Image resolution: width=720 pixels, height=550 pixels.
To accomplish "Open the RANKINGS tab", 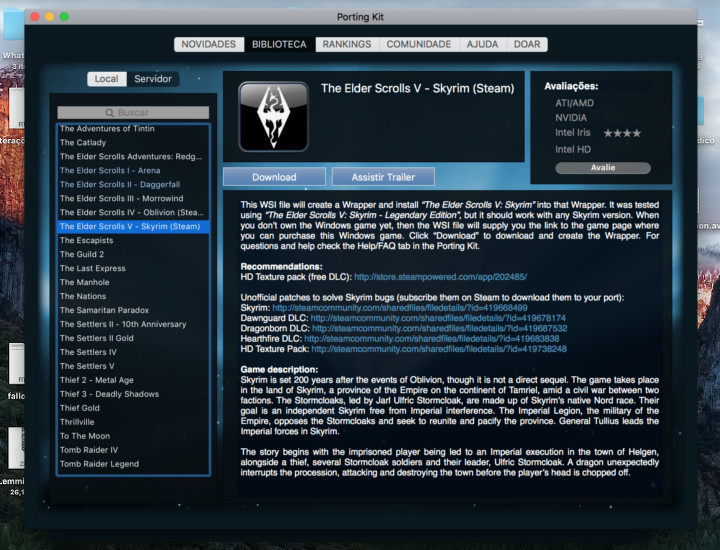I will coord(347,45).
